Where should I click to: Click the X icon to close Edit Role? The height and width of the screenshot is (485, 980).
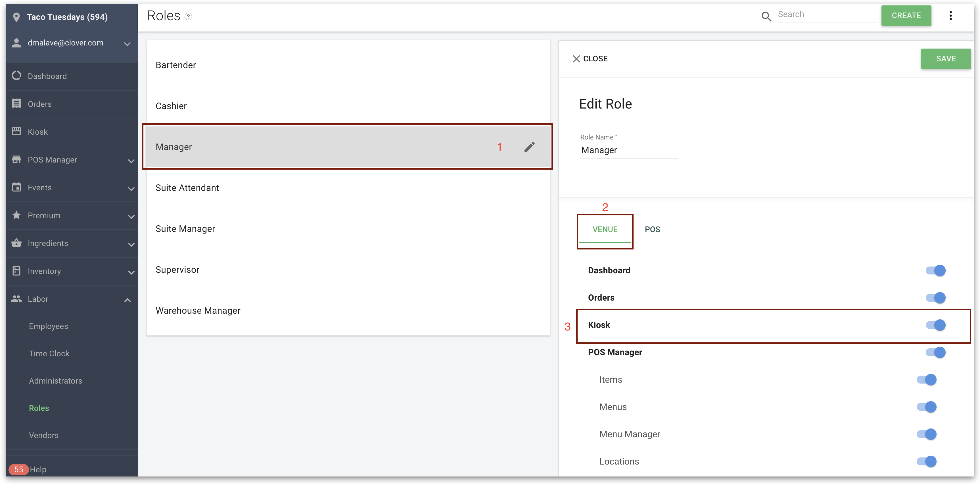(x=576, y=59)
